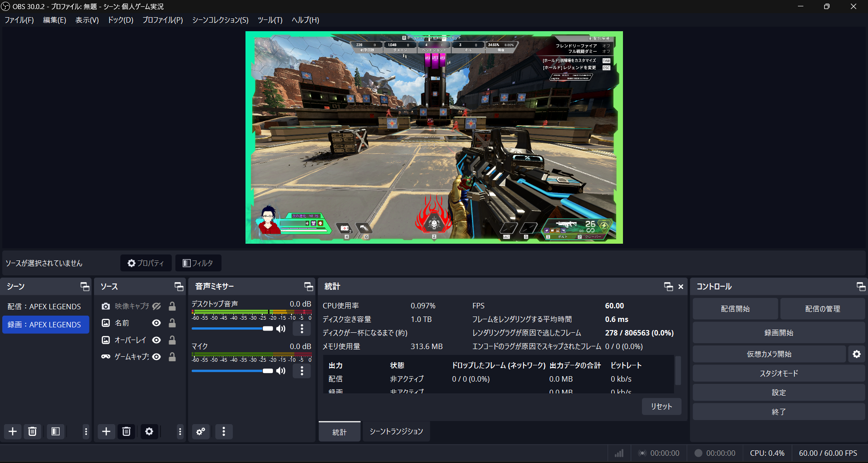Adjust the マイク volume slider
The height and width of the screenshot is (463, 868).
pyautogui.click(x=268, y=371)
